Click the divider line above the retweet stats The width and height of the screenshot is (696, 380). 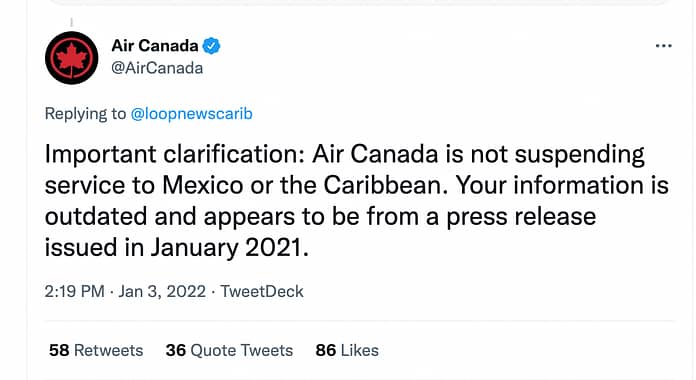pos(360,321)
